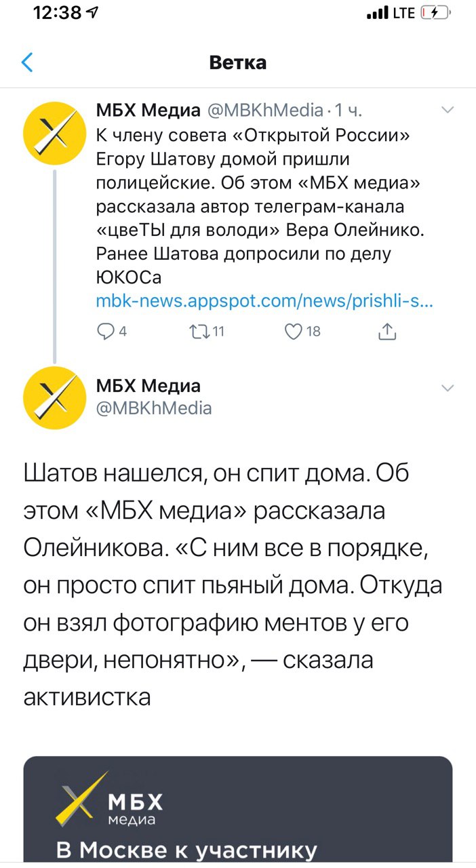Tap the 12:38 clock in status bar
The height and width of the screenshot is (868, 476).
tap(58, 14)
